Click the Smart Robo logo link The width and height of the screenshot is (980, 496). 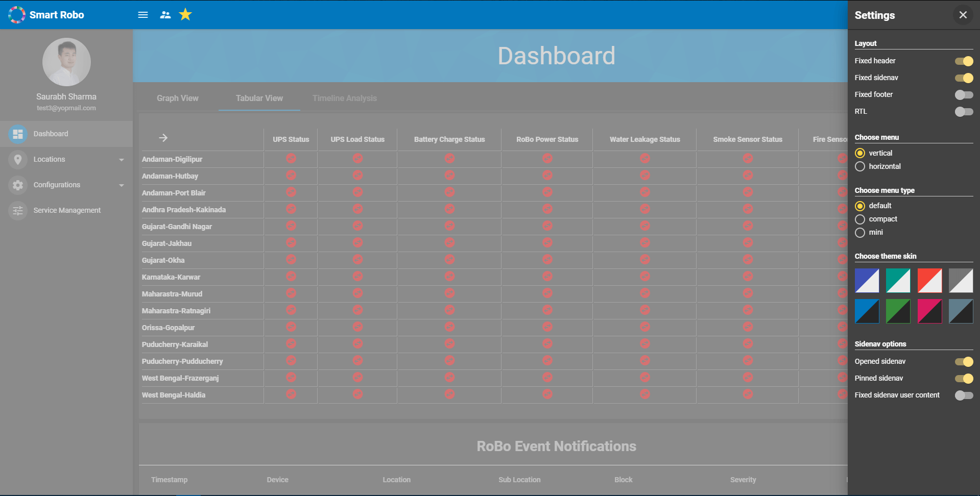46,15
